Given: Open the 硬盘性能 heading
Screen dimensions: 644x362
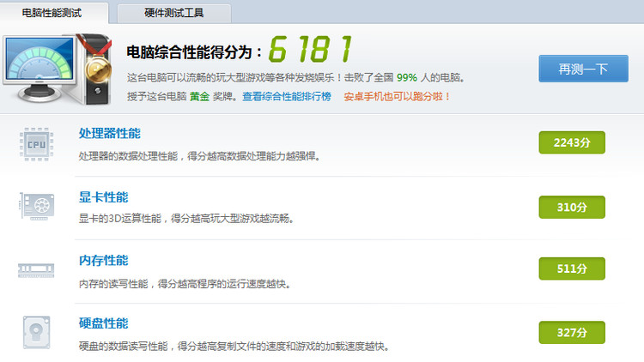Looking at the screenshot, I should click(104, 323).
